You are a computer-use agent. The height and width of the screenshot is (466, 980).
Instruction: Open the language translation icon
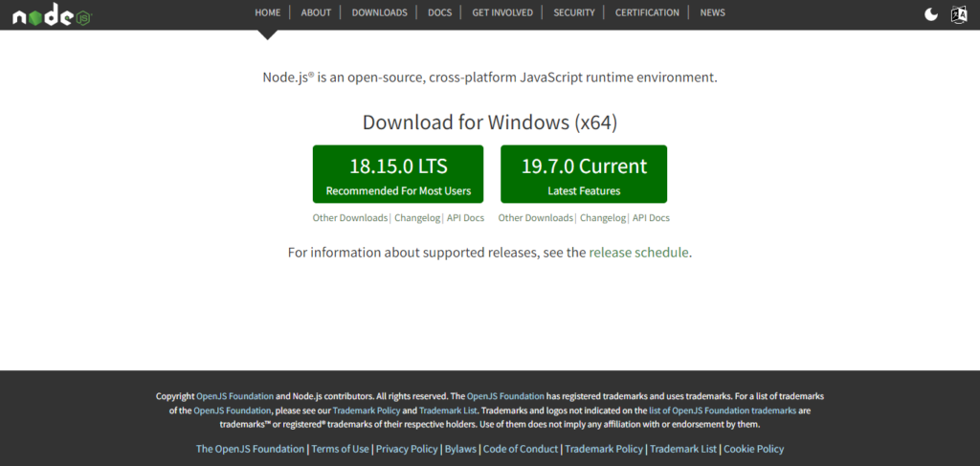point(959,13)
